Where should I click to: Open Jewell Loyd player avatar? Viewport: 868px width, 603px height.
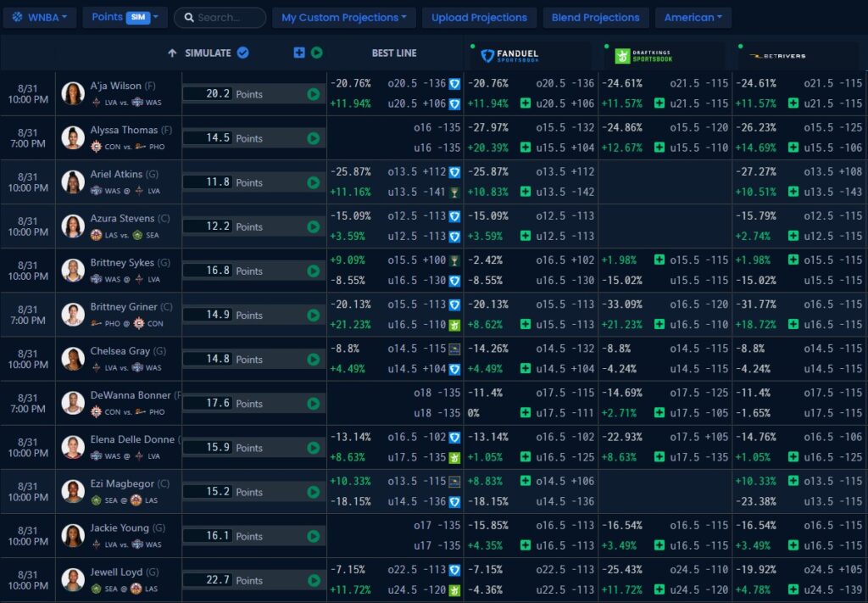(x=73, y=580)
